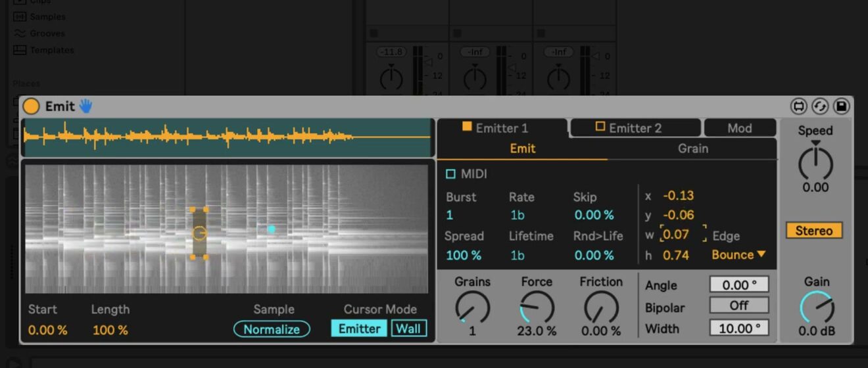Click the Grooves category in browser

click(39, 33)
